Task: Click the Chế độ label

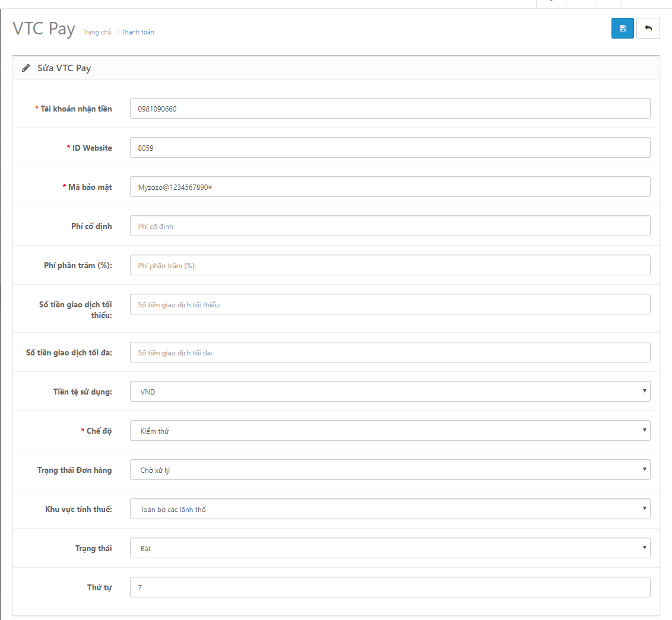Action: [x=99, y=431]
